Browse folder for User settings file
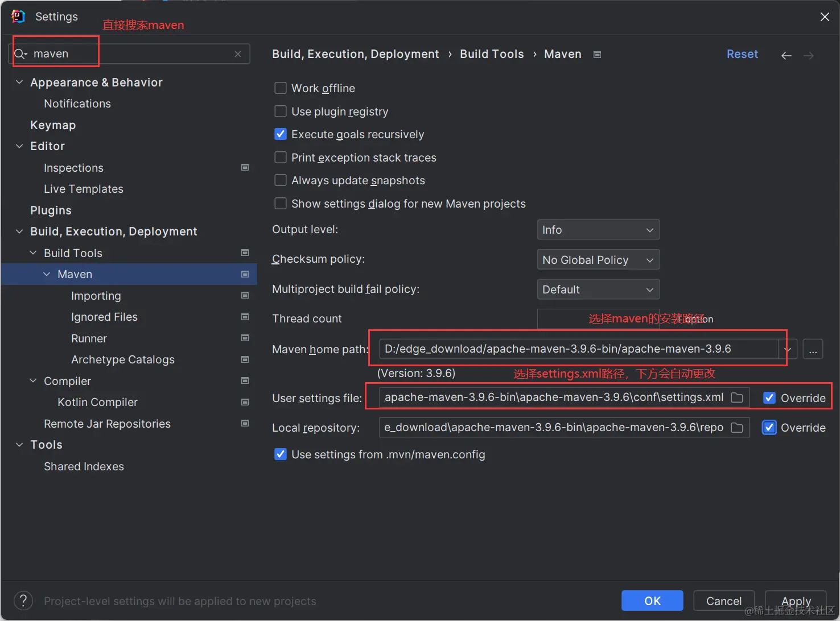 pos(737,398)
